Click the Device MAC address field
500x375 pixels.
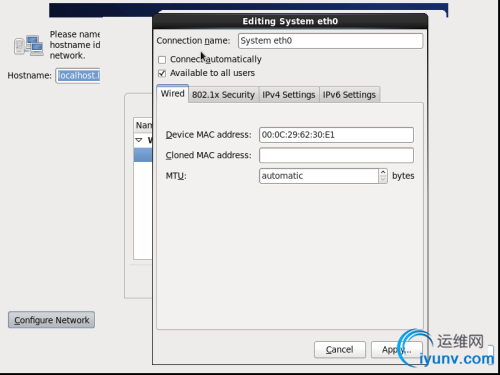coord(336,135)
